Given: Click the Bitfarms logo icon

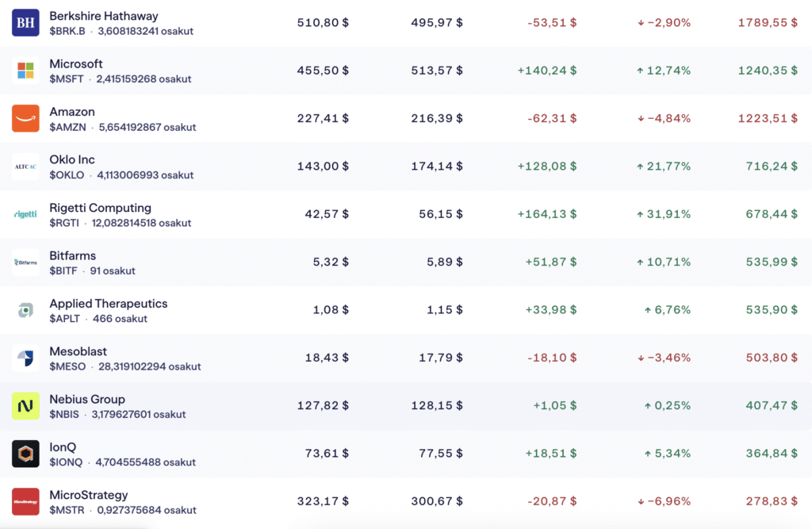Looking at the screenshot, I should 25,263.
